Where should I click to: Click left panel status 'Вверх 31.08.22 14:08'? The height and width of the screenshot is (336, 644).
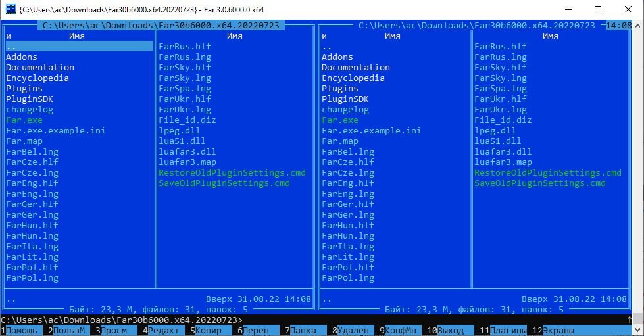pyautogui.click(x=259, y=299)
